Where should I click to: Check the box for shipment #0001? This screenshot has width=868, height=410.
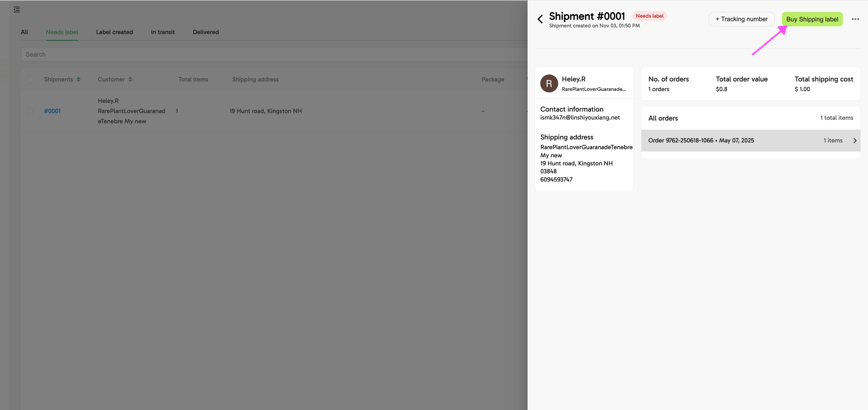[30, 111]
